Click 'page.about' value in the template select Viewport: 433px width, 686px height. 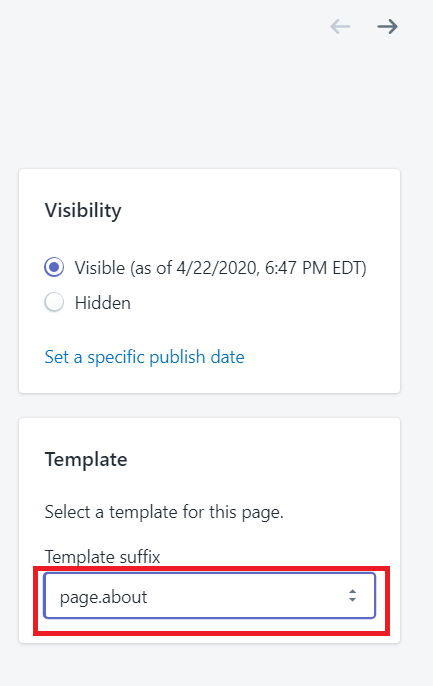[x=104, y=597]
